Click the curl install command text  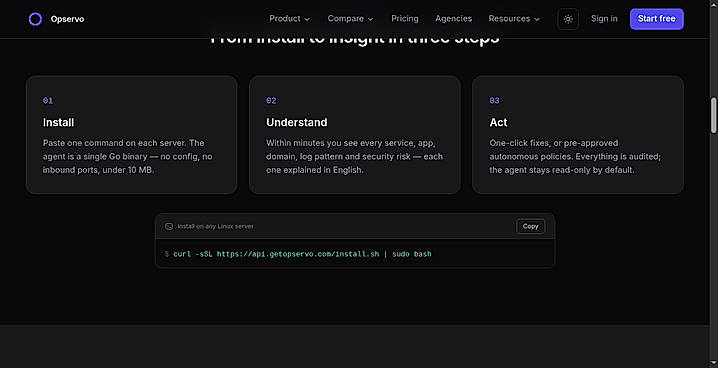pyautogui.click(x=302, y=254)
